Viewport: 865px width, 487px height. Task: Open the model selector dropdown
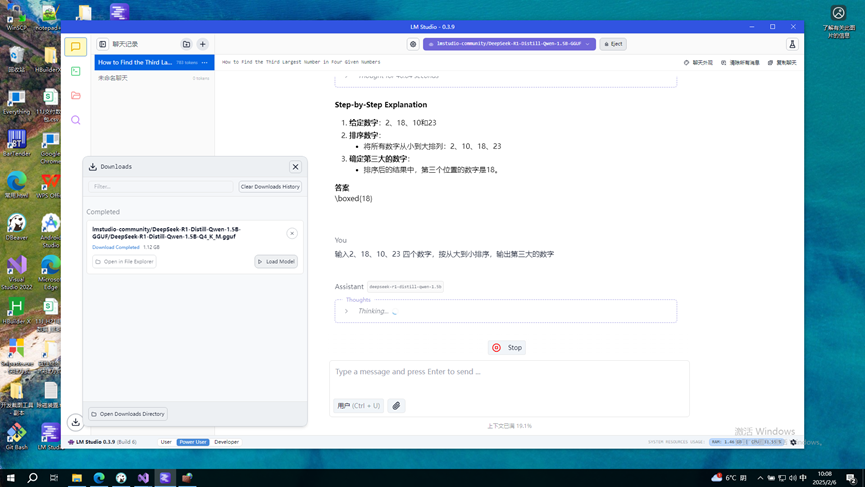tap(509, 44)
